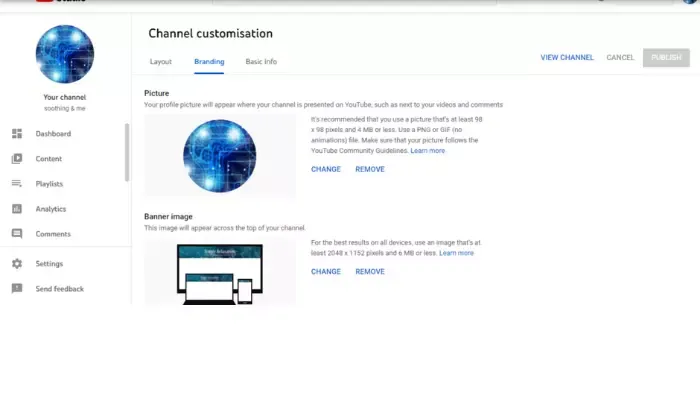The image size is (700, 400).
Task: Click the banner image device preview
Action: (x=220, y=274)
